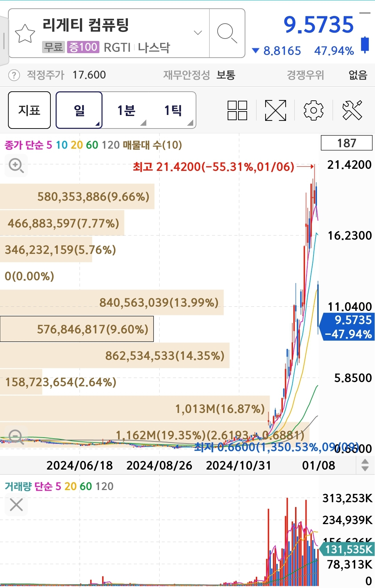
Task: Open the dropdown triangle on 1틱
Action: coord(190,123)
